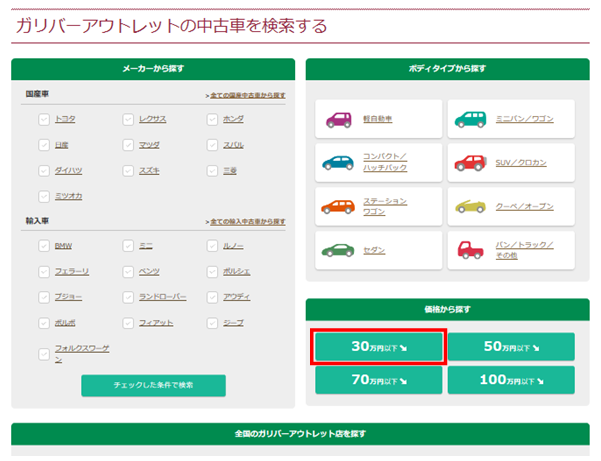Image resolution: width=601 pixels, height=461 pixels.
Task: Select the プジョー checkbox
Action: coord(44,297)
